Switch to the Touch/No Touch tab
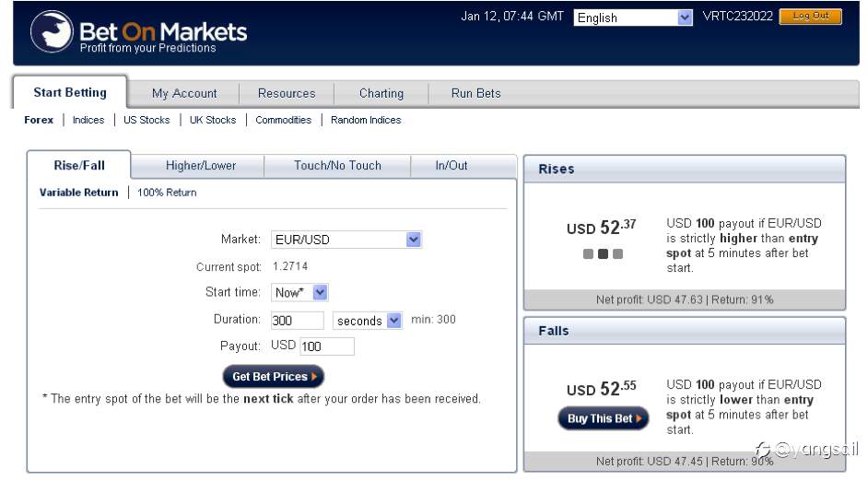 pyautogui.click(x=337, y=166)
